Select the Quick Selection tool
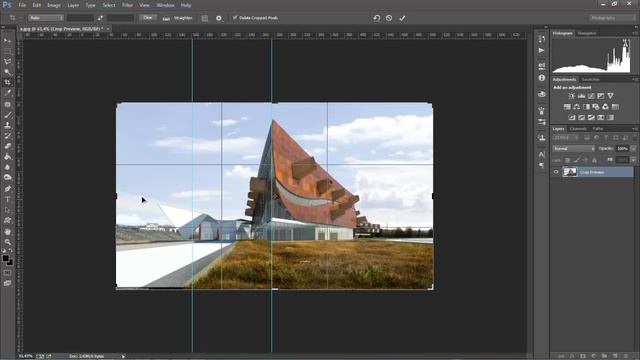This screenshot has width=640, height=360. click(x=7, y=72)
